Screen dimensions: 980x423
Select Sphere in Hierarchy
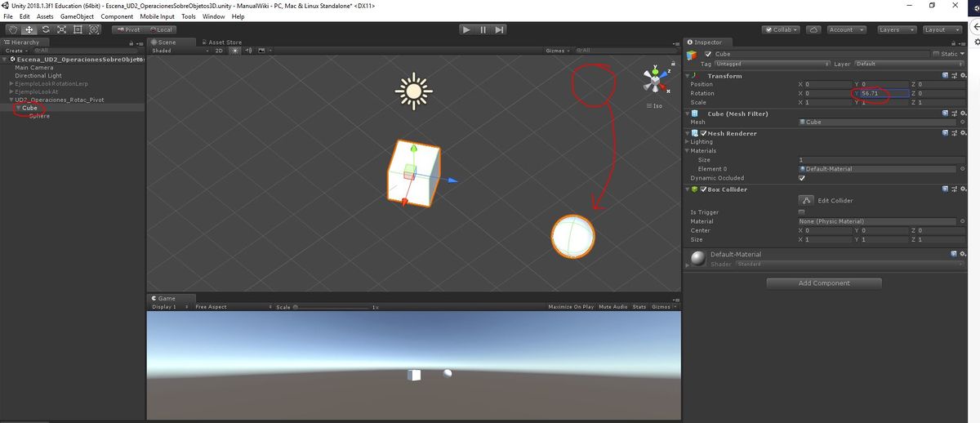(39, 116)
